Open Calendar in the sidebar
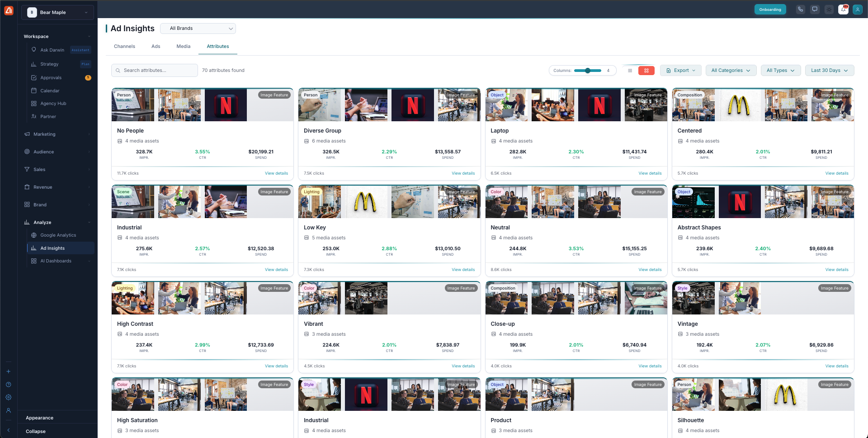 [x=61, y=90]
